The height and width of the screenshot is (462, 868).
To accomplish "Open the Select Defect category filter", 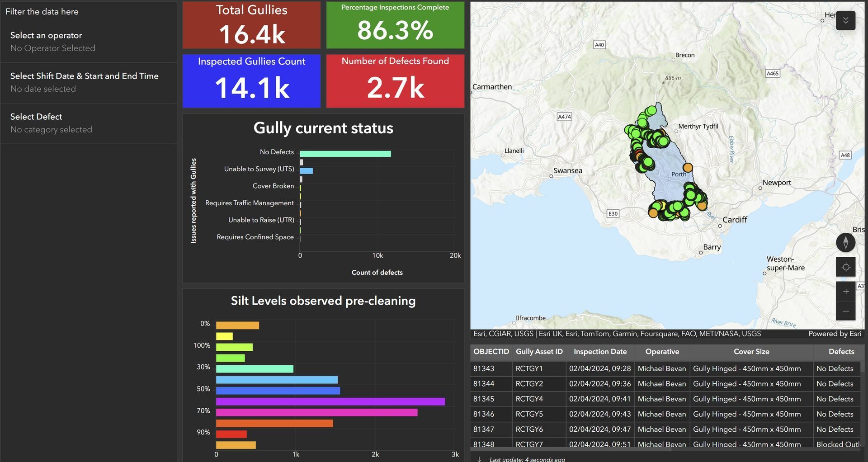I will click(89, 123).
